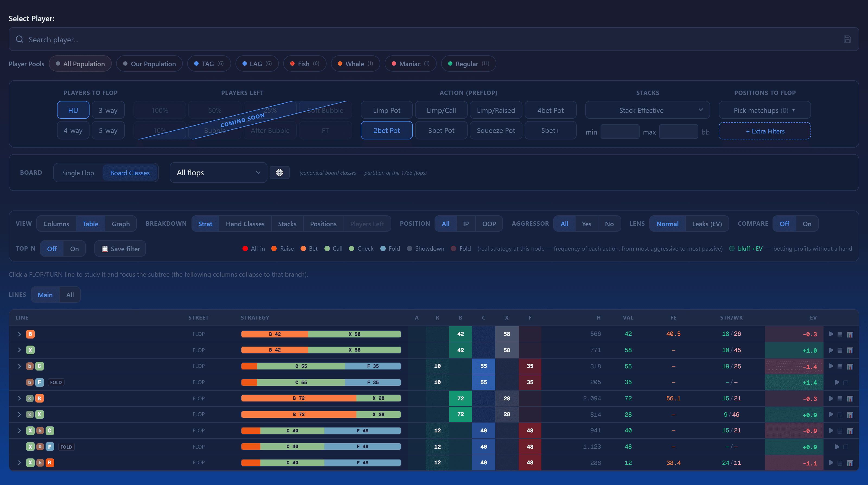Open the list icon in the 566 hands row
Viewport: 868px width, 485px height.
[840, 334]
